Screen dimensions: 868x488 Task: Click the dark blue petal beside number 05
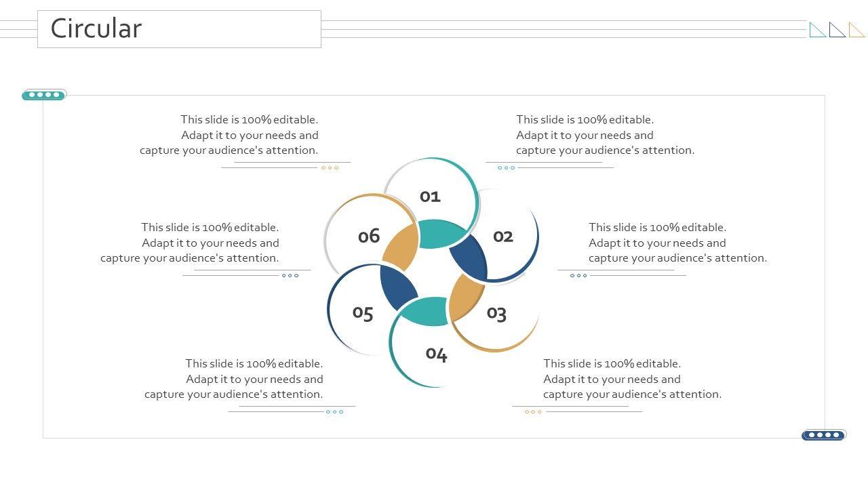pos(397,287)
